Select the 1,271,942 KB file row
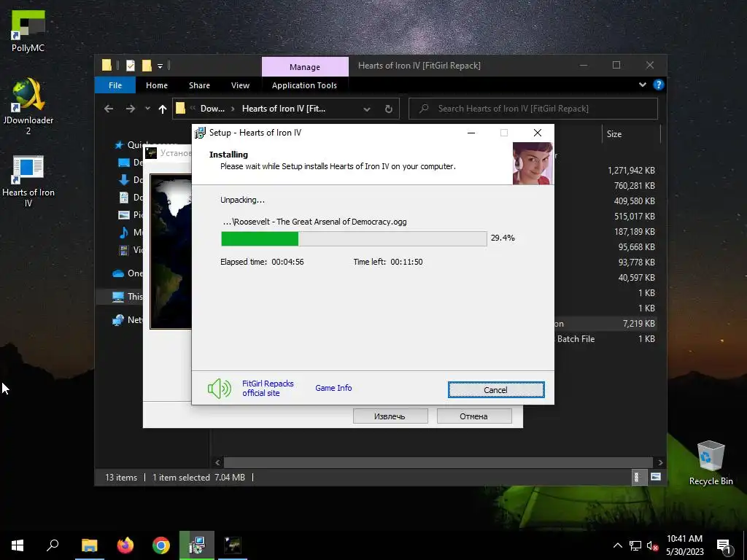The width and height of the screenshot is (747, 560). 605,171
